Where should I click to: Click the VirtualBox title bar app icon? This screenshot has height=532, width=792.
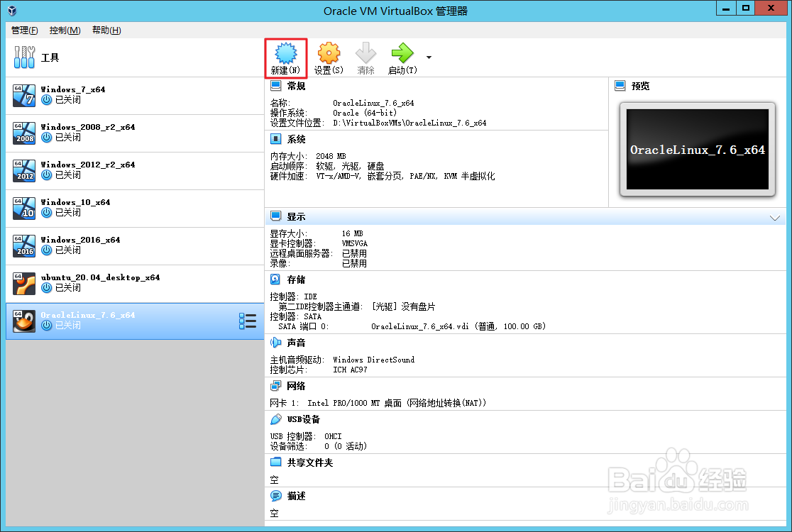[12, 11]
